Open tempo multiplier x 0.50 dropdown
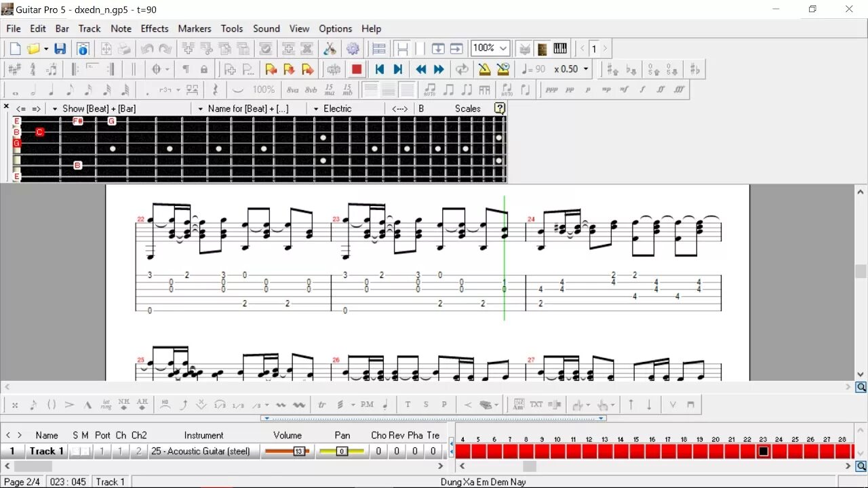Screen dimensions: 868x488 (586, 69)
